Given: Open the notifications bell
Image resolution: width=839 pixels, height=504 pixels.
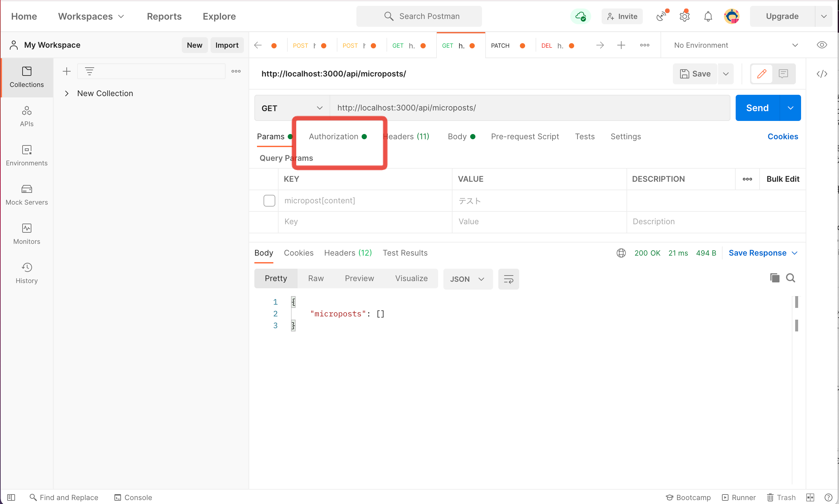Looking at the screenshot, I should coord(708,16).
